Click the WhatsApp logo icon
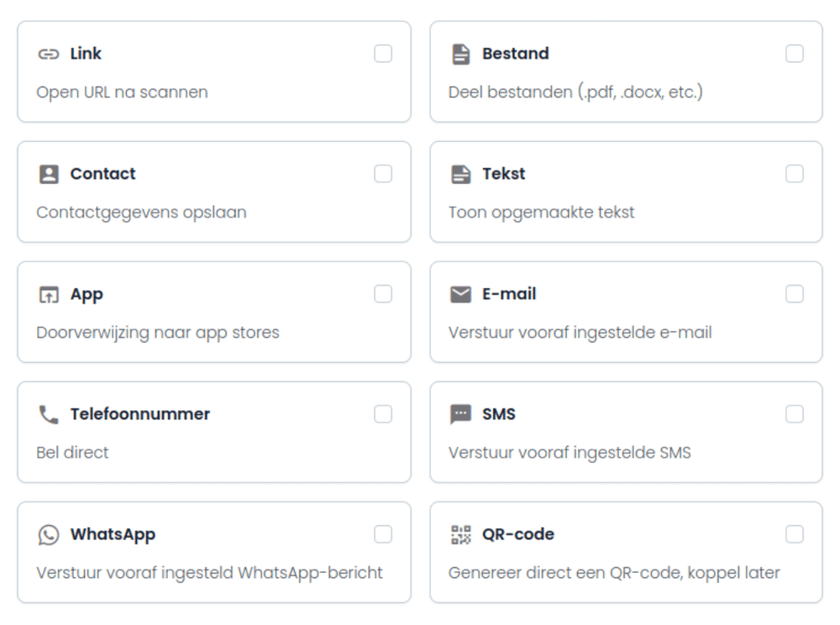Screen dimensions: 840x625 click(x=49, y=534)
